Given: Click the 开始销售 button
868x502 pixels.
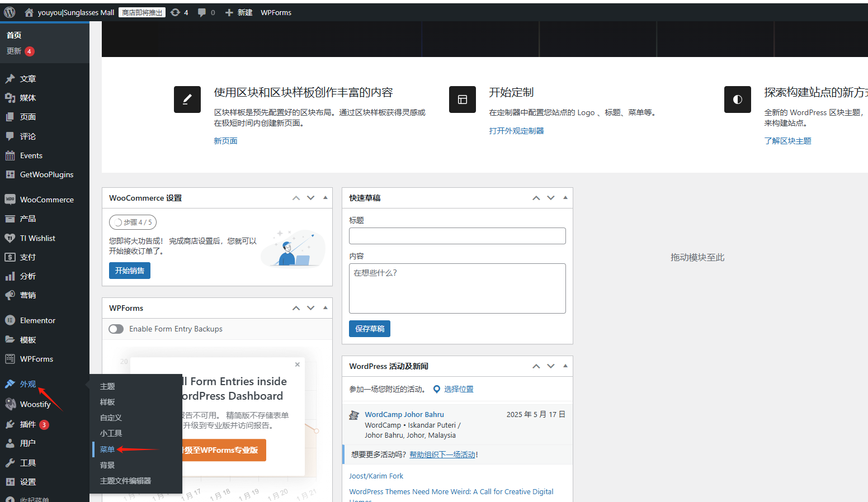Looking at the screenshot, I should (129, 270).
